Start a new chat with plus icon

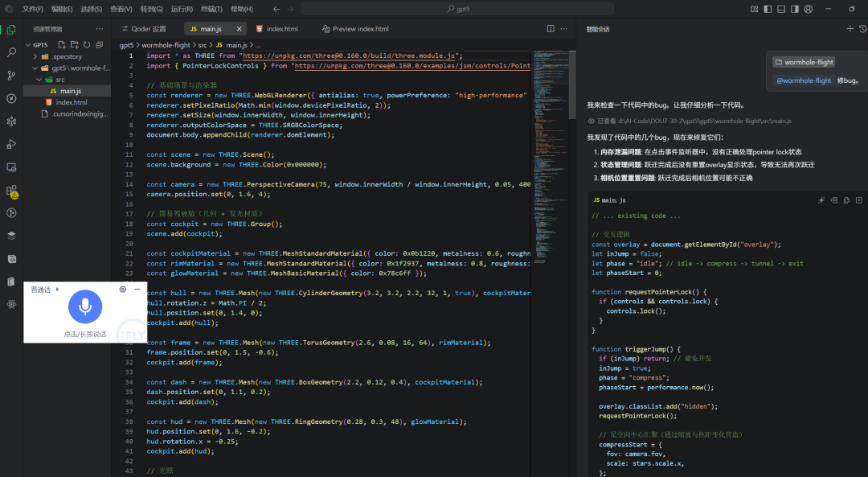(x=850, y=28)
